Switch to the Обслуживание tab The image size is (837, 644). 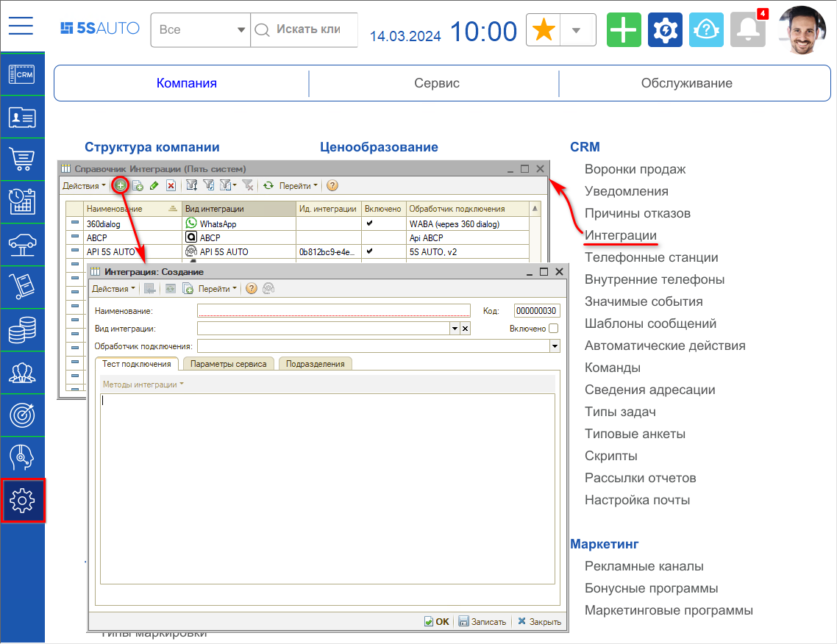click(686, 83)
